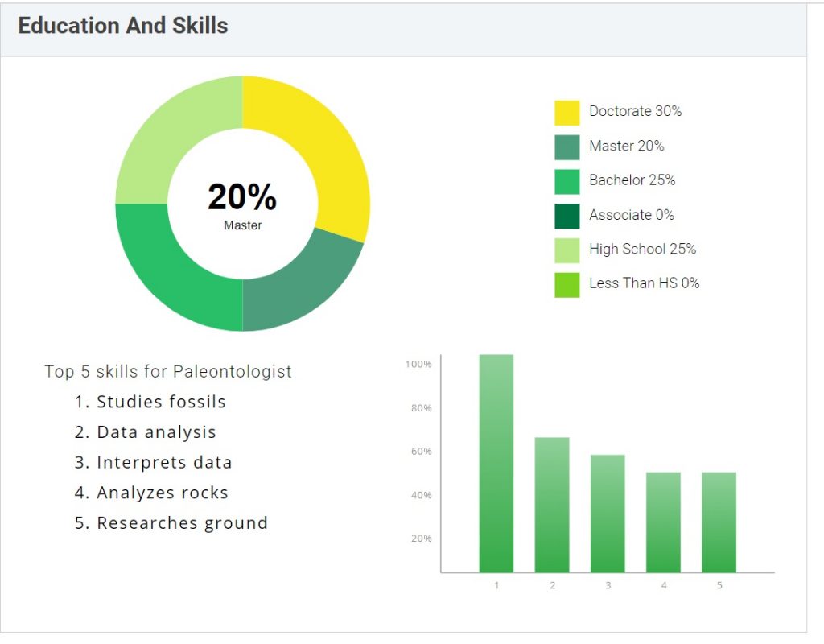
Task: Click the '40%' y-axis label
Action: point(422,495)
